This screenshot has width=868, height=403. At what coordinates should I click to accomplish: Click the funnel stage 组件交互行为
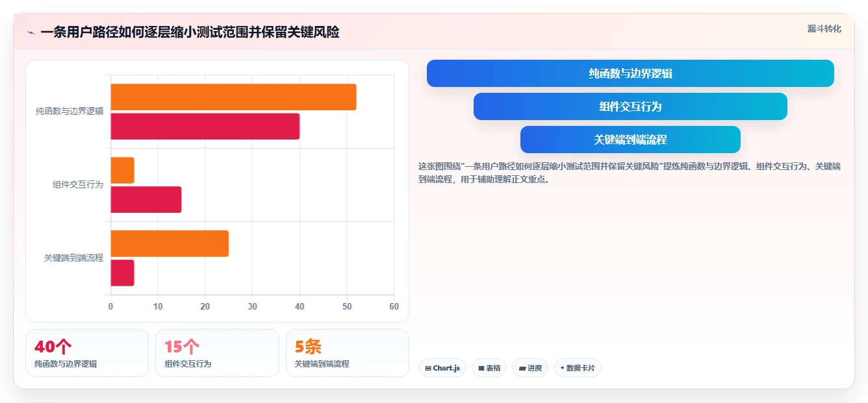(x=630, y=106)
